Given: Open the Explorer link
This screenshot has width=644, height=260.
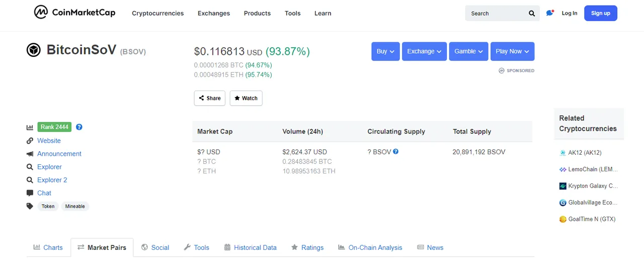Looking at the screenshot, I should 49,167.
